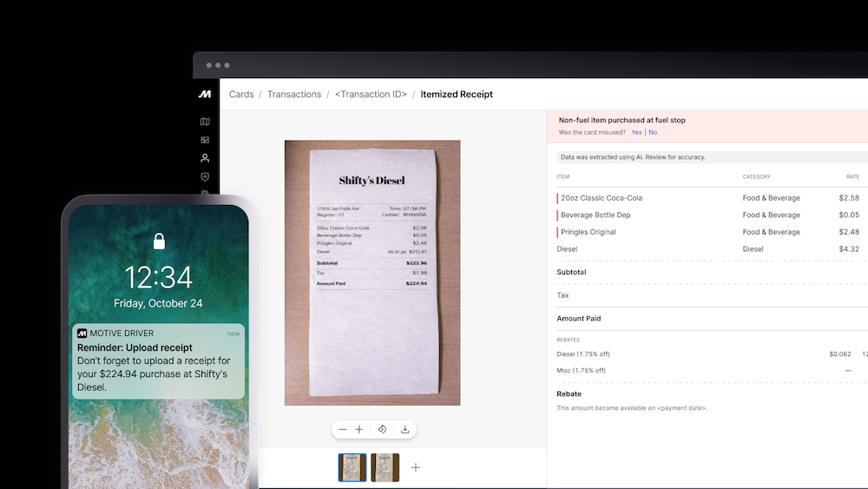This screenshot has height=489, width=868.
Task: Zoom in the receipt image
Action: [359, 429]
